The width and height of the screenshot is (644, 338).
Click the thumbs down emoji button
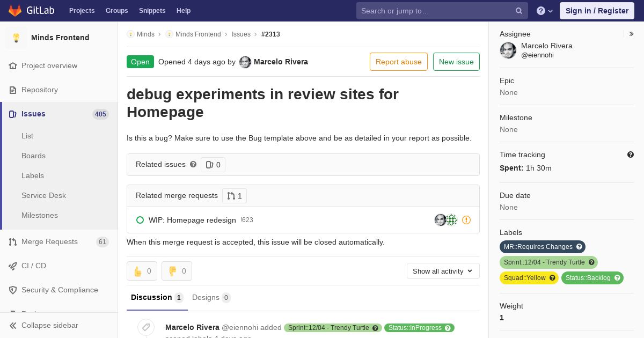177,271
